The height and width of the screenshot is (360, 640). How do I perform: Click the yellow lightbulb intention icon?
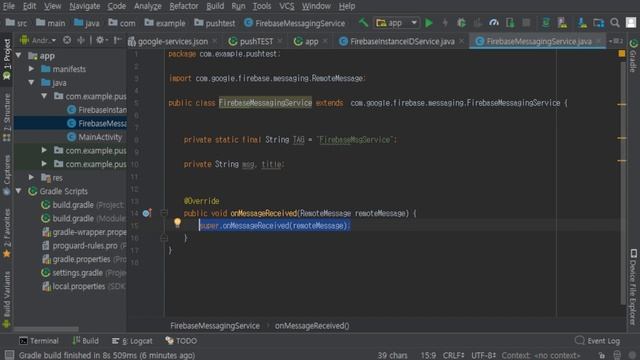pyautogui.click(x=177, y=222)
